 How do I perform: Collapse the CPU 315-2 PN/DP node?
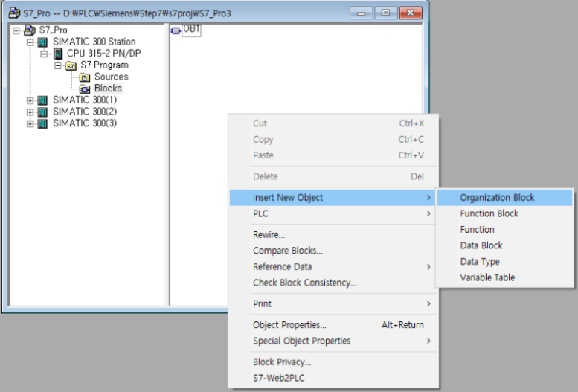pyautogui.click(x=44, y=54)
